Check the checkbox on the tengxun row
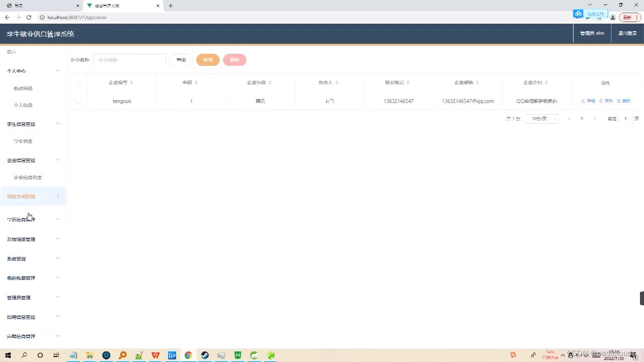This screenshot has width=644, height=362. (x=79, y=101)
